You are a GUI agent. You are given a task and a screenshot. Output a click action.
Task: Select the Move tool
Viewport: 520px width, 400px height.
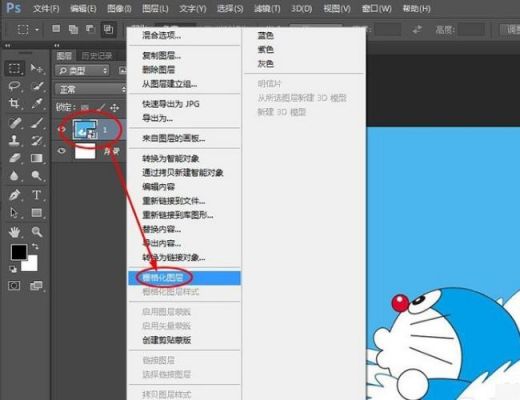coord(37,68)
